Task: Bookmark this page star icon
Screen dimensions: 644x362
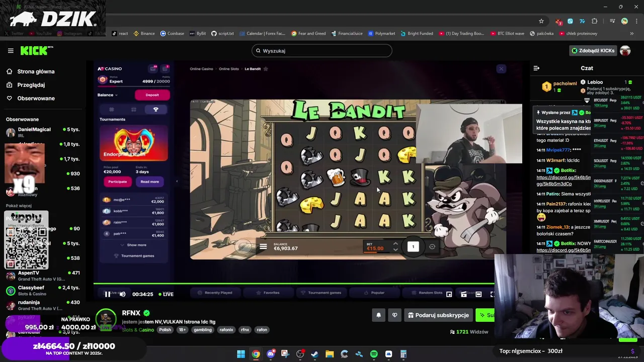Action: click(x=541, y=21)
